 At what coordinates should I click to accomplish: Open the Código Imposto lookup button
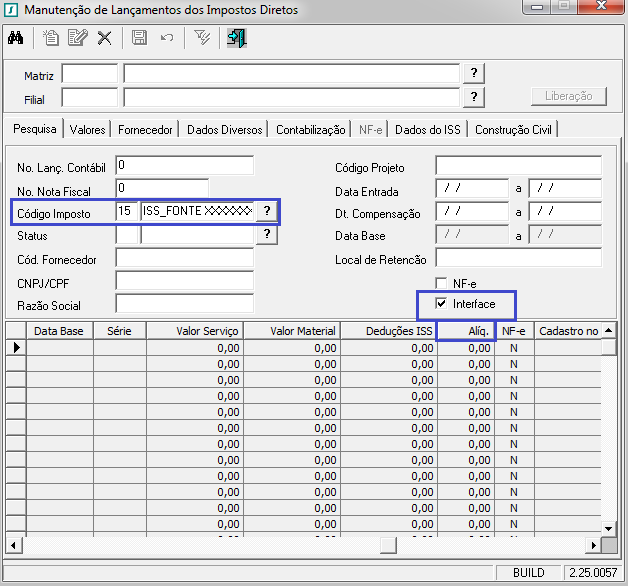click(267, 211)
